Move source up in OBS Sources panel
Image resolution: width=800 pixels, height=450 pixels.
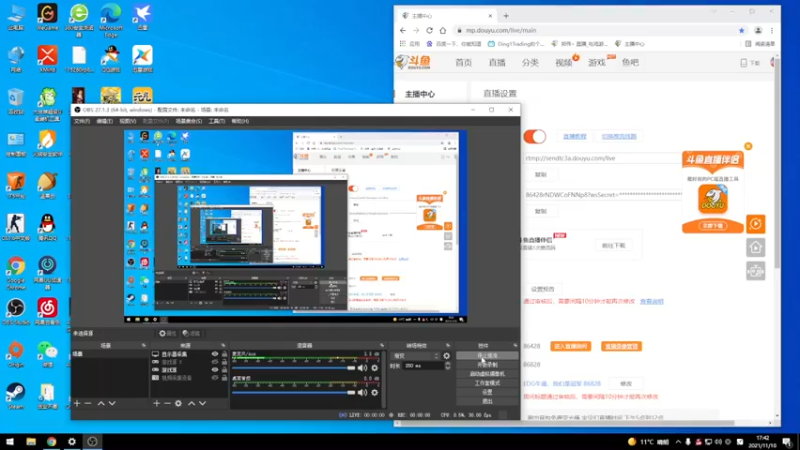pyautogui.click(x=191, y=403)
